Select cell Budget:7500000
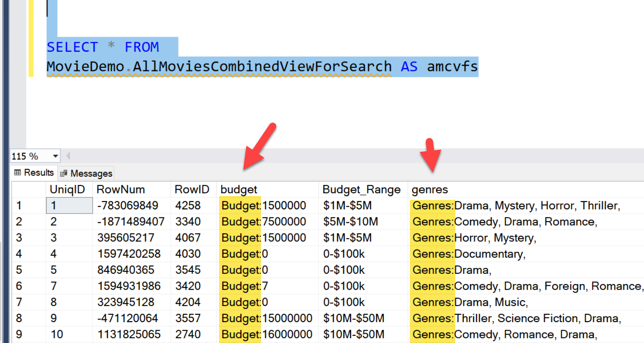This screenshot has width=644, height=343. tap(268, 222)
